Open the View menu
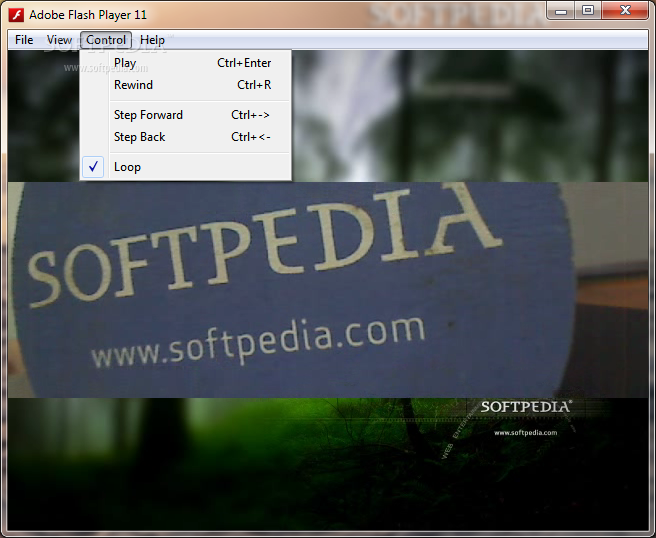Viewport: 656px width, 538px height. [x=59, y=40]
